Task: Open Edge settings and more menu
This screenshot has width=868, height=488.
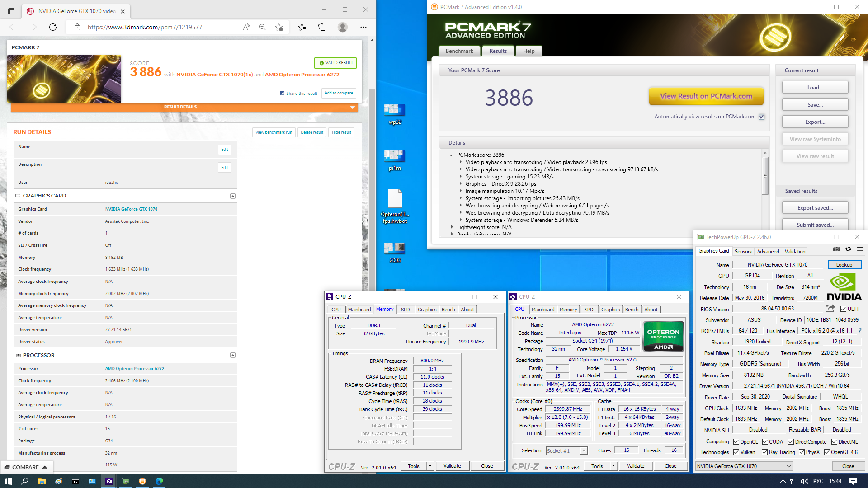Action: 363,27
